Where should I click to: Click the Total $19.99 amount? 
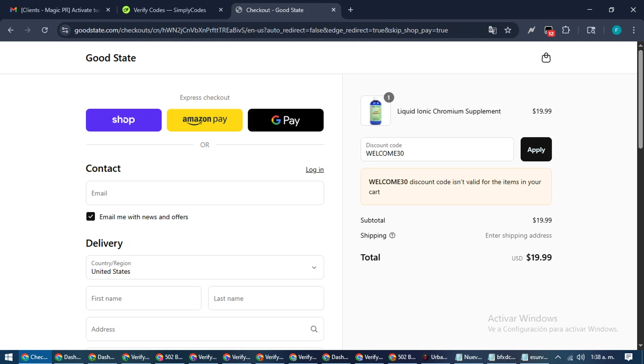(x=539, y=257)
